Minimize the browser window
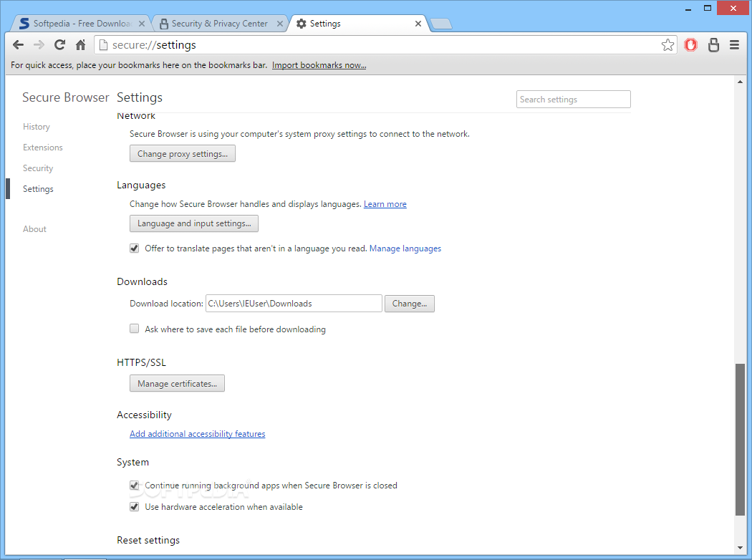 coord(689,8)
